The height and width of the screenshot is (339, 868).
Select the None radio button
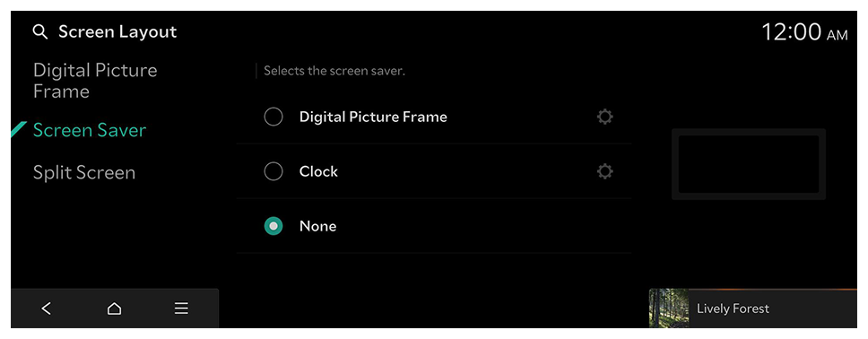273,226
